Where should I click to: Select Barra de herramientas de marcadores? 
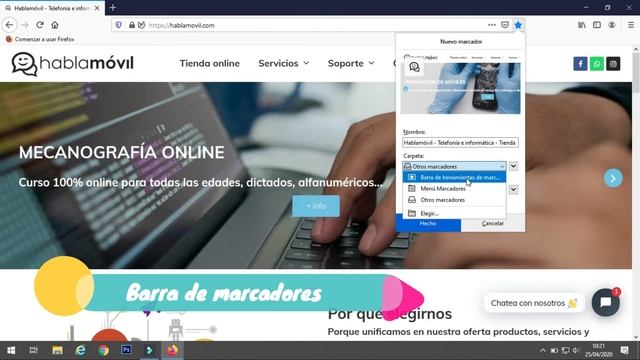coord(454,177)
